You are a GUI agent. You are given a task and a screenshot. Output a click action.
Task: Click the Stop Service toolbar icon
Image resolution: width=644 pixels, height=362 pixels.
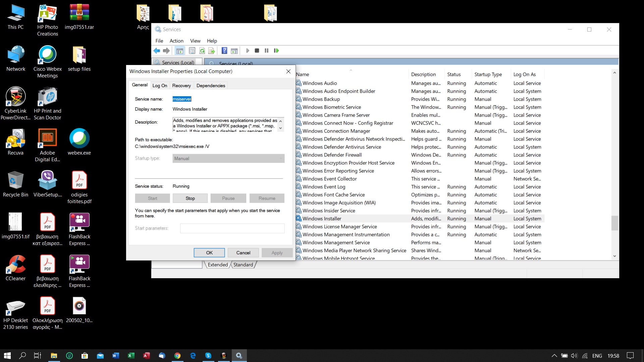tap(257, 51)
